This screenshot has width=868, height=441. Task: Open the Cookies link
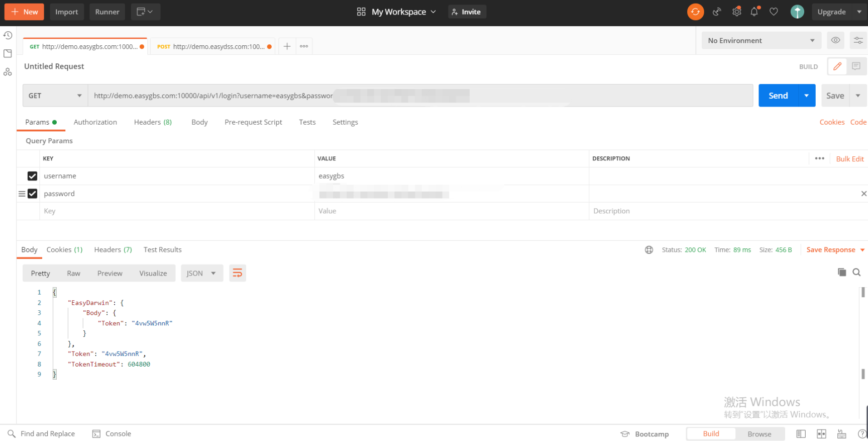click(x=832, y=122)
